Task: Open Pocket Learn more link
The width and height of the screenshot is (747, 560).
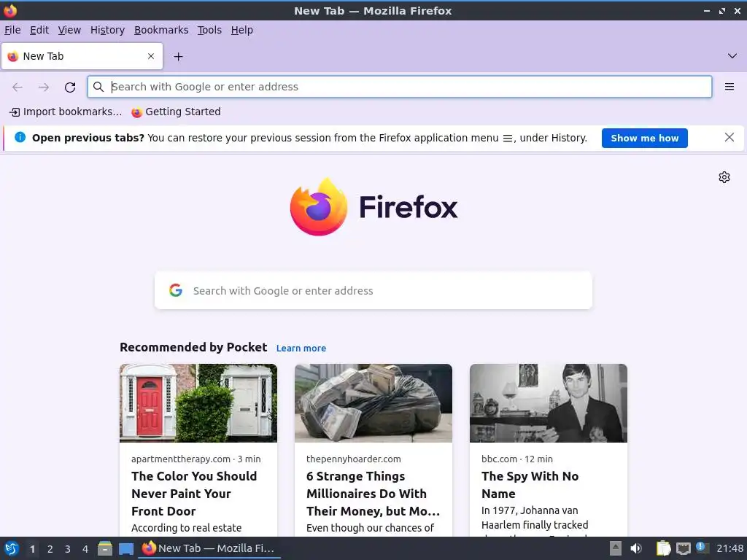Action: (301, 348)
